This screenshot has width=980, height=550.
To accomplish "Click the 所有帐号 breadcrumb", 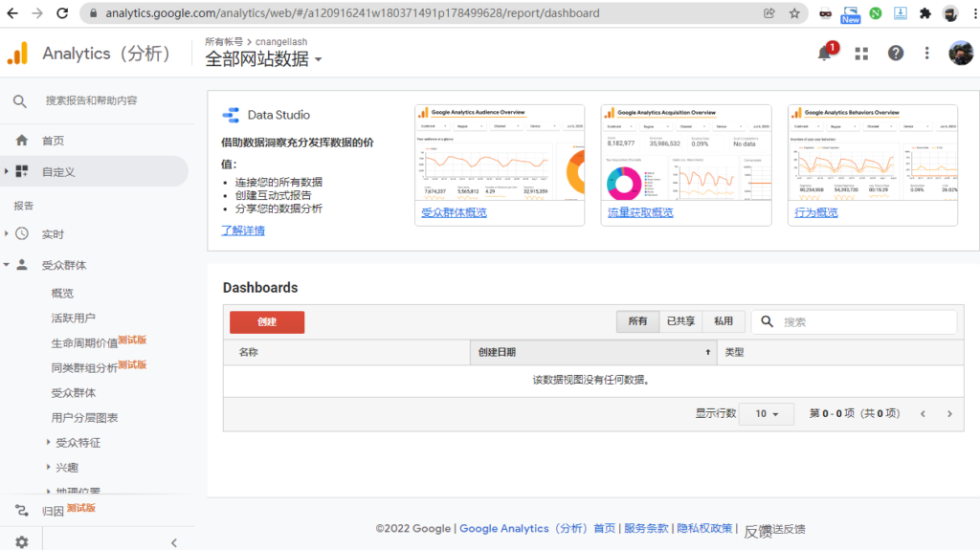I will point(224,42).
